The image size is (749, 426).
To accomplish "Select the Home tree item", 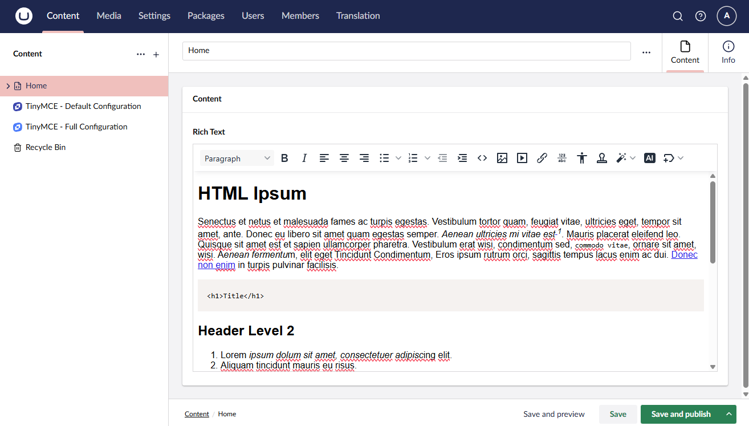I will [x=84, y=86].
